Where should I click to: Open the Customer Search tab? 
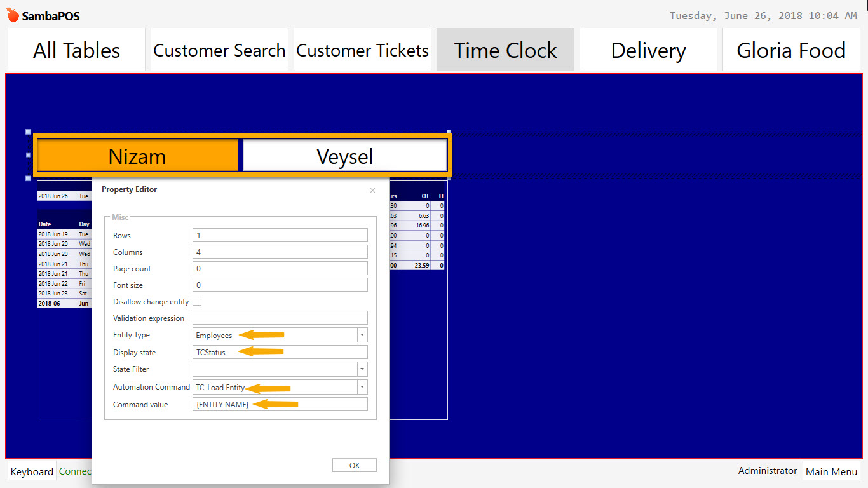pos(219,50)
